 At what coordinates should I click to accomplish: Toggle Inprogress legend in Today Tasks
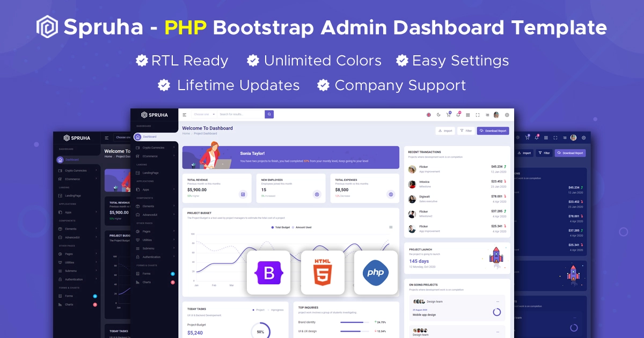(276, 310)
